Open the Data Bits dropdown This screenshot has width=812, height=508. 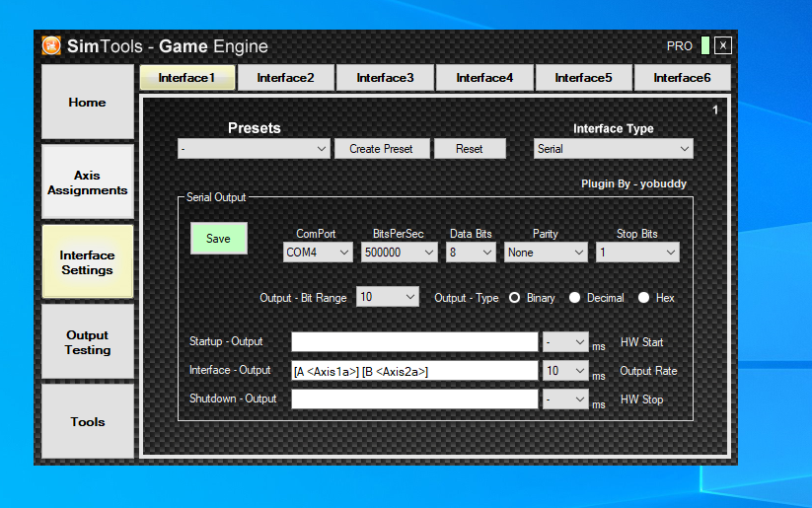[x=471, y=253]
